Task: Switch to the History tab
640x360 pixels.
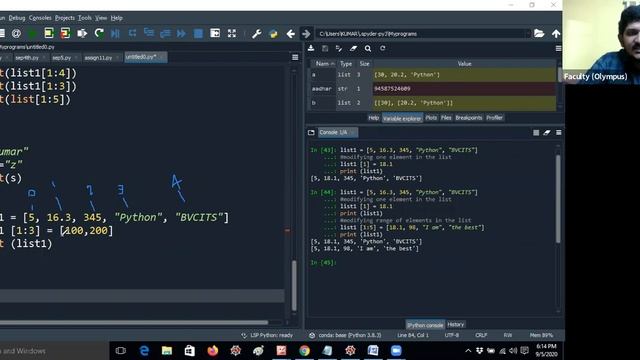Action: point(456,325)
